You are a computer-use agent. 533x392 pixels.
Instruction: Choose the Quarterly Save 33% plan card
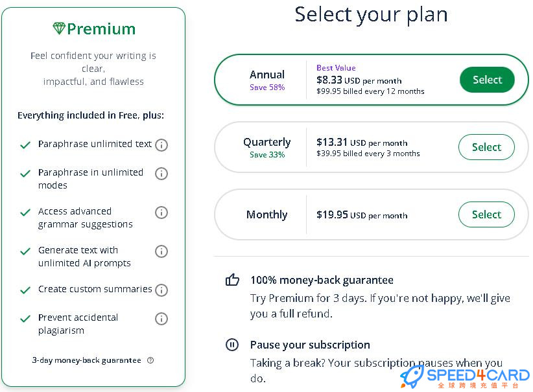(371, 147)
